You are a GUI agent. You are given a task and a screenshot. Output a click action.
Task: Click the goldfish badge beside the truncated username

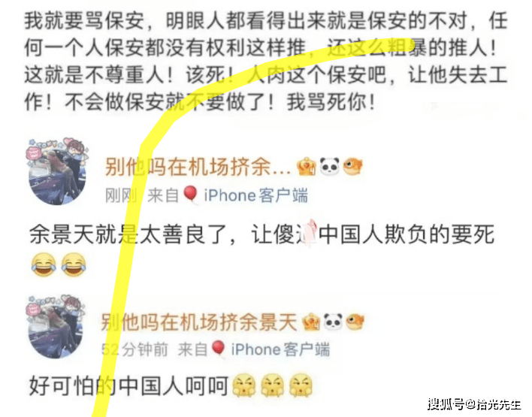[x=353, y=166]
